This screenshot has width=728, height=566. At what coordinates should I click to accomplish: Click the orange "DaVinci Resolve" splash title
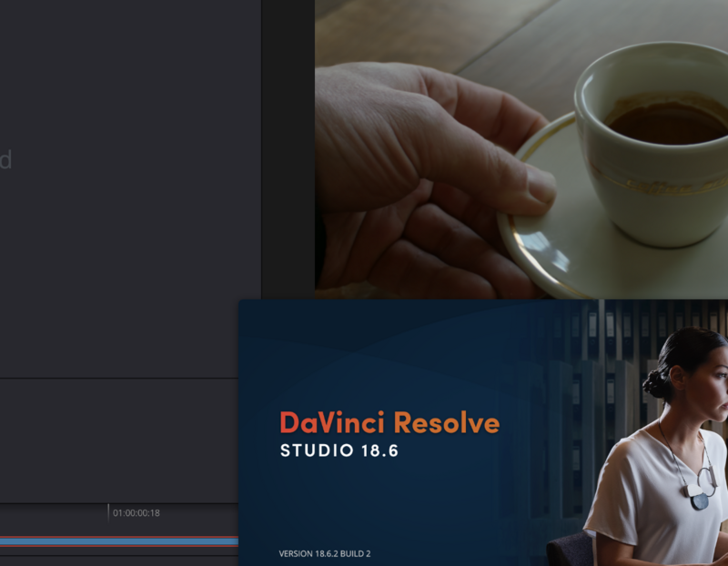(x=389, y=422)
